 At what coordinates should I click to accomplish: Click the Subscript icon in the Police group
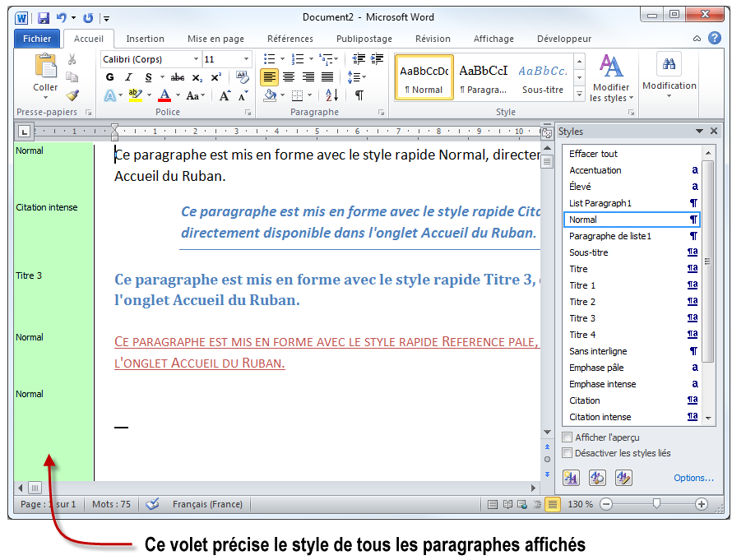click(197, 77)
